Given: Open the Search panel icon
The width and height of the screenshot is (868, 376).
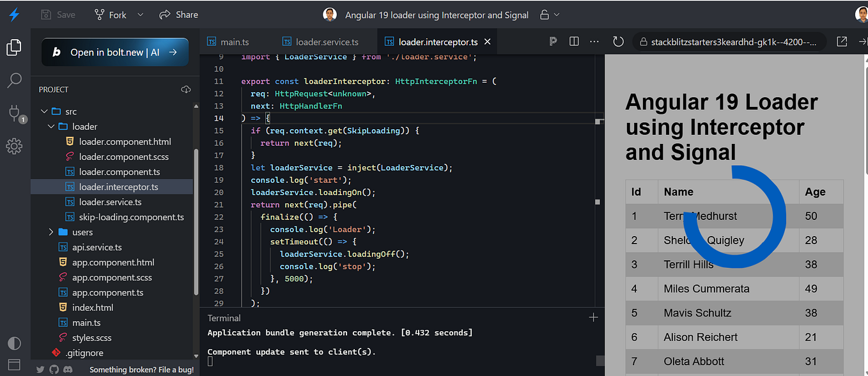Looking at the screenshot, I should (x=14, y=81).
